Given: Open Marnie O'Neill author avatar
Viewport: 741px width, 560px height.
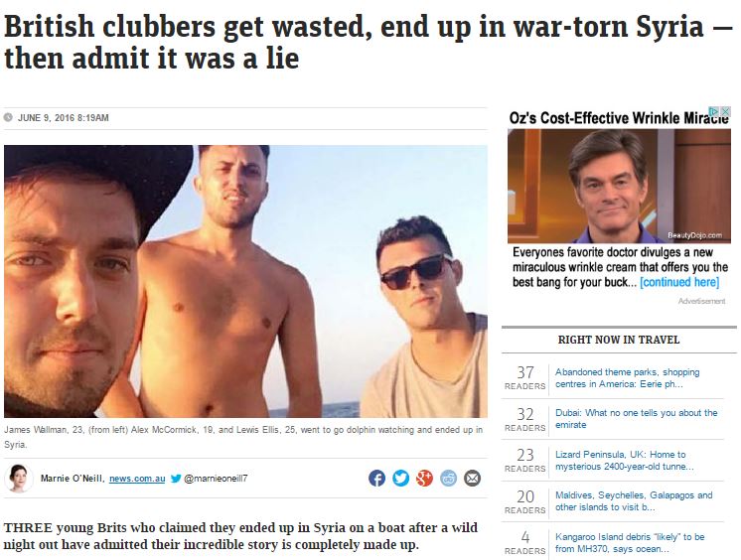Looking at the screenshot, I should tap(19, 478).
